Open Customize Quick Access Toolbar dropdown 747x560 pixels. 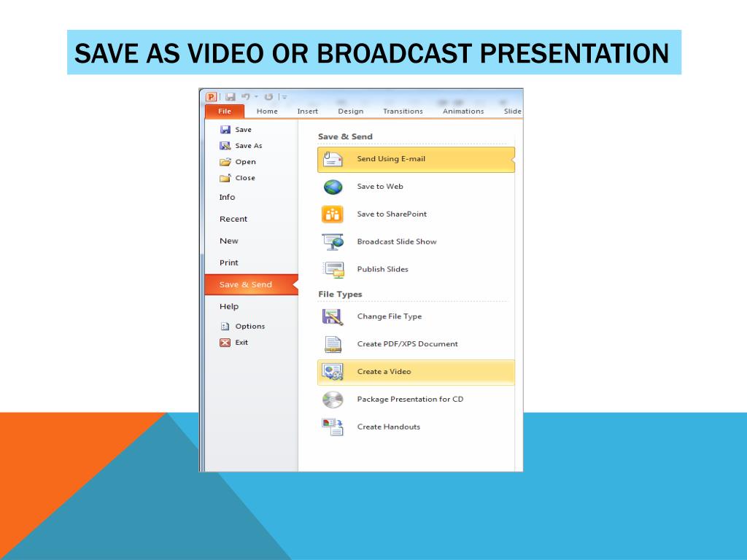tap(284, 97)
